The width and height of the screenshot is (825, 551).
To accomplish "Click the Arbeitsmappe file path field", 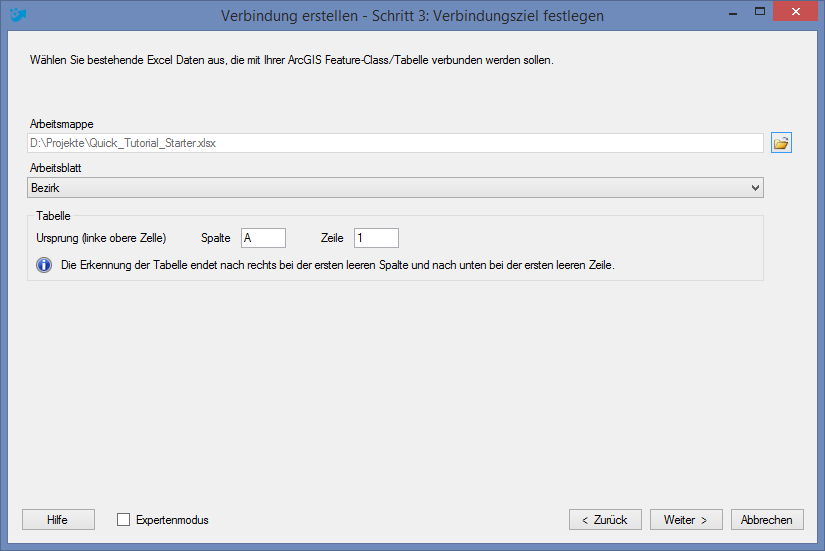I will 395,143.
